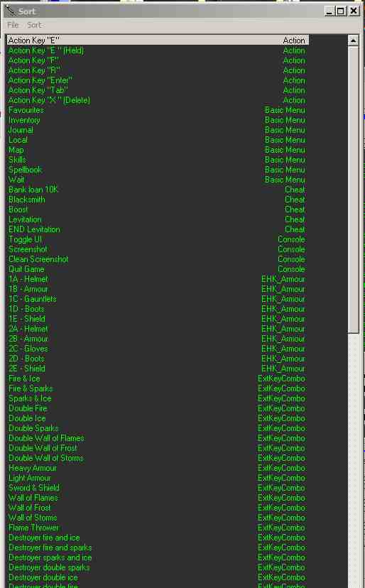This screenshot has width=365, height=588.
Task: Open the Sort menu
Action: [x=34, y=25]
